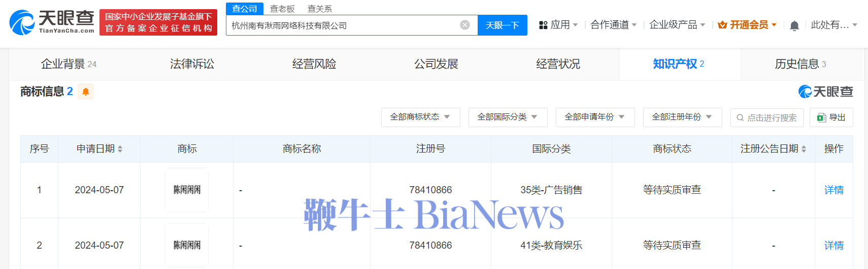
Task: Click the 41类-教育娱乐 cell
Action: (551, 246)
